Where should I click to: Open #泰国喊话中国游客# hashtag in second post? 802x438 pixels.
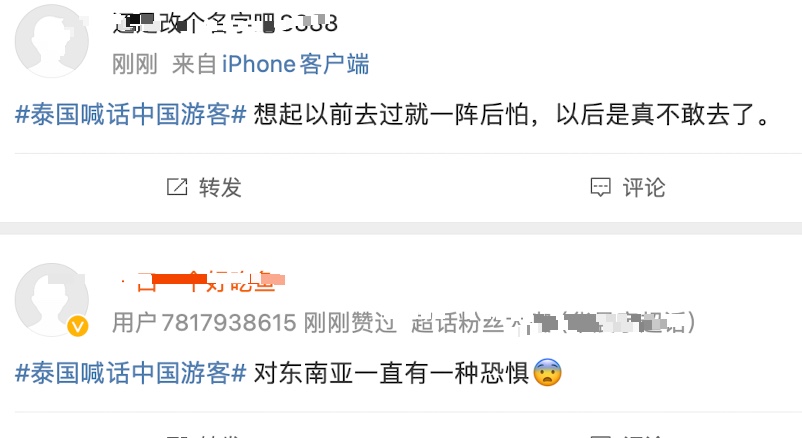point(131,373)
